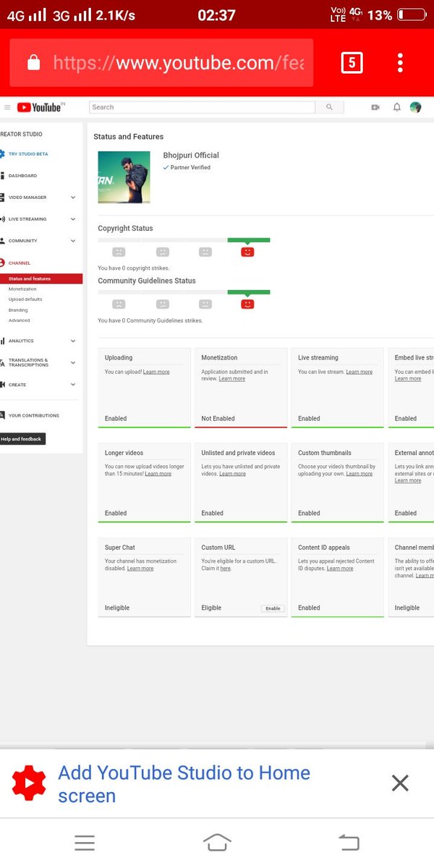Open Monetization under Channel
The image size is (434, 868).
(x=22, y=289)
